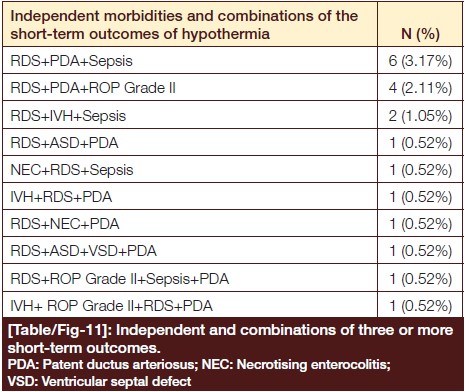465x392 pixels.
Task: Select the 6 (3.17%) value cell
Action: (x=420, y=61)
